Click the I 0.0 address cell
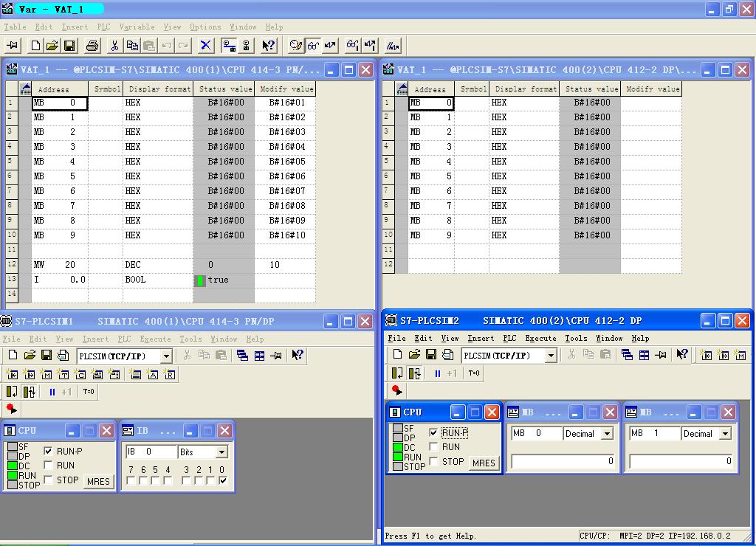This screenshot has height=546, width=756. pos(60,280)
